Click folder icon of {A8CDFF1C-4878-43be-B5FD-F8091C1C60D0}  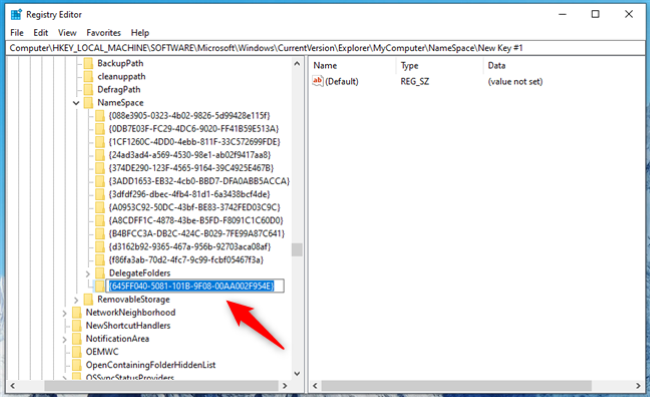tap(100, 220)
